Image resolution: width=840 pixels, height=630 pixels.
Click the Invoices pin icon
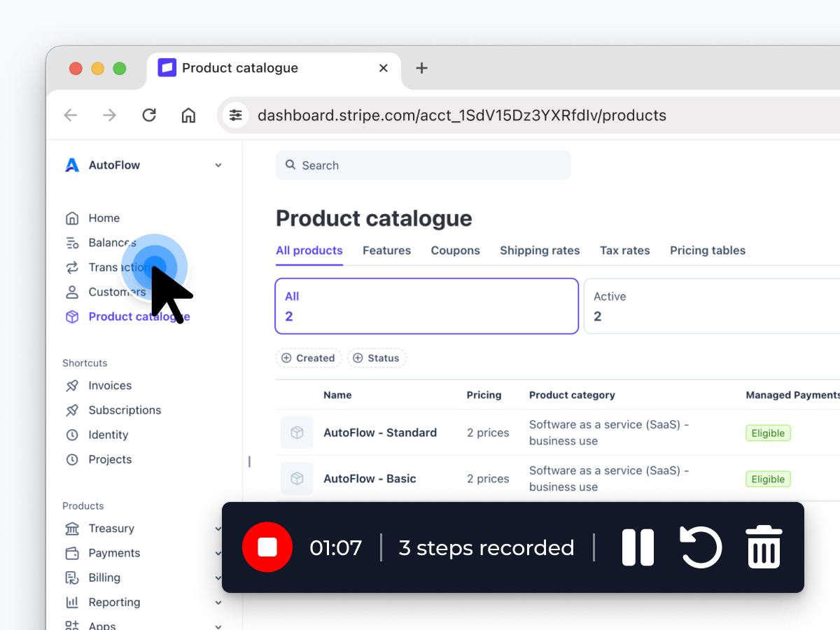coord(72,386)
